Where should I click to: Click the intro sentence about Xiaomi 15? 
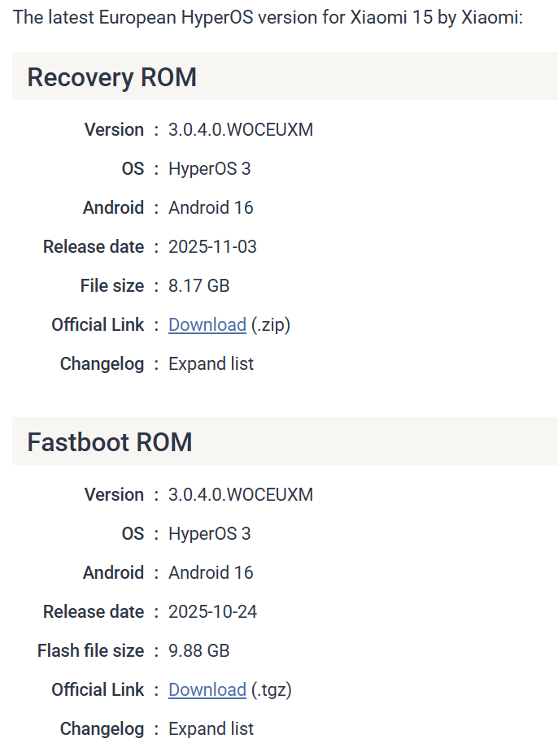[268, 17]
